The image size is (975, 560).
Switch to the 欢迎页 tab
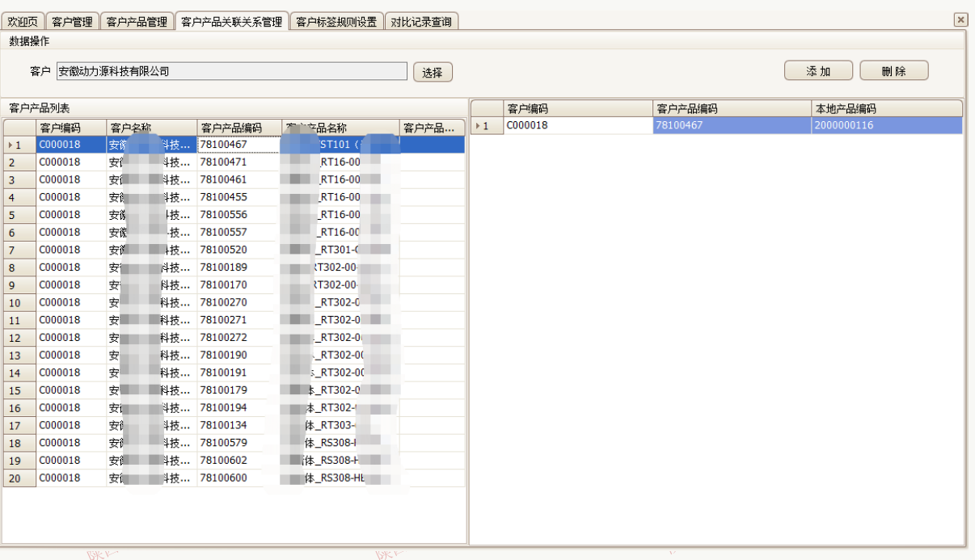tap(23, 22)
